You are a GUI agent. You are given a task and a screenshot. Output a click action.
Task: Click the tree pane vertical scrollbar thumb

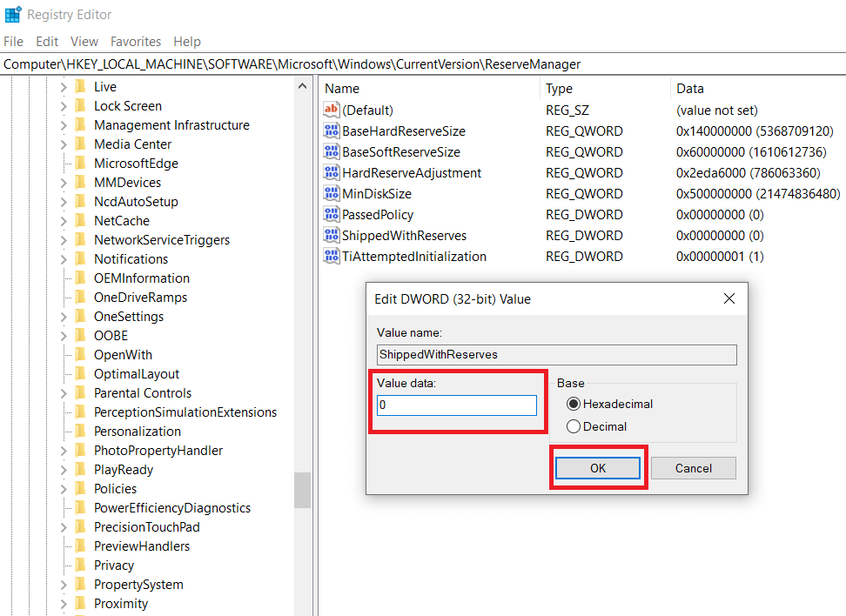click(x=302, y=490)
